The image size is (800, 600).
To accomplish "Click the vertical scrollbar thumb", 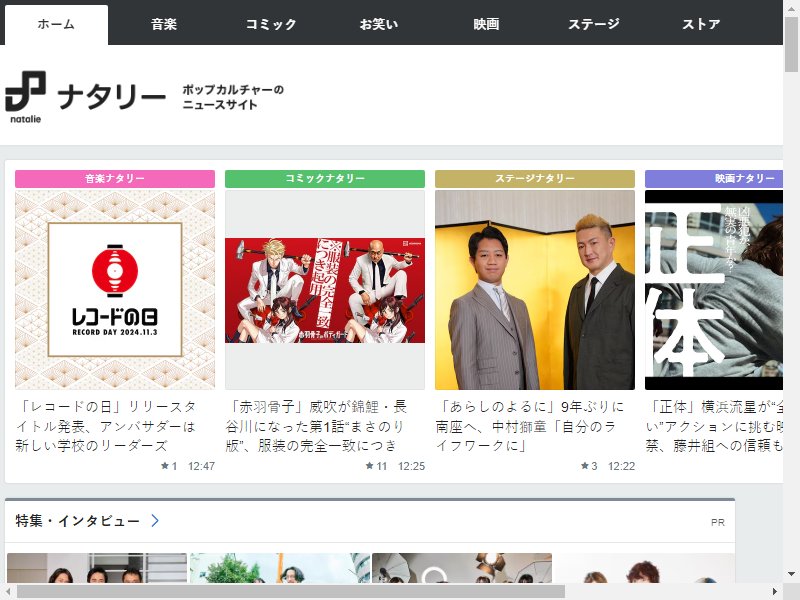I will click(x=791, y=44).
